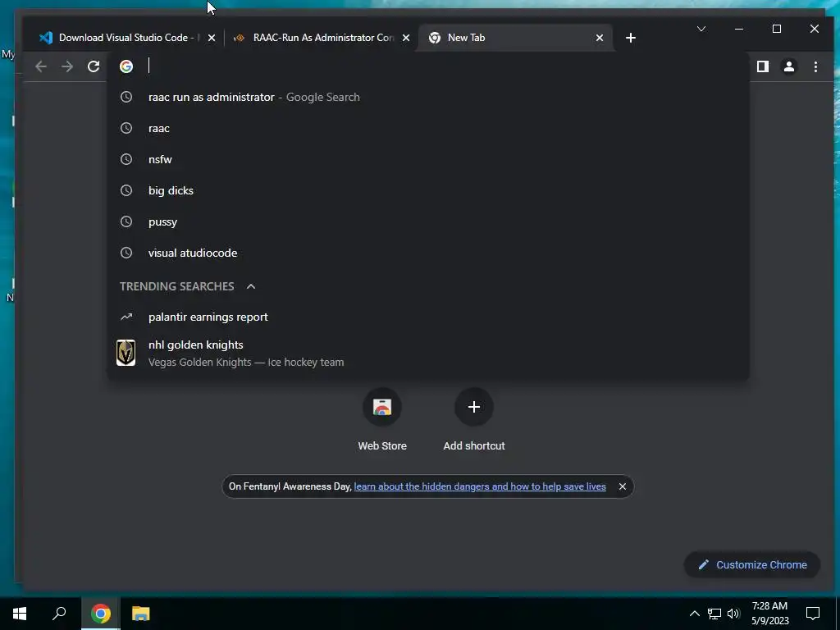Choose the 'palantir earnings report' trending search
The image size is (840, 630).
pyautogui.click(x=427, y=317)
